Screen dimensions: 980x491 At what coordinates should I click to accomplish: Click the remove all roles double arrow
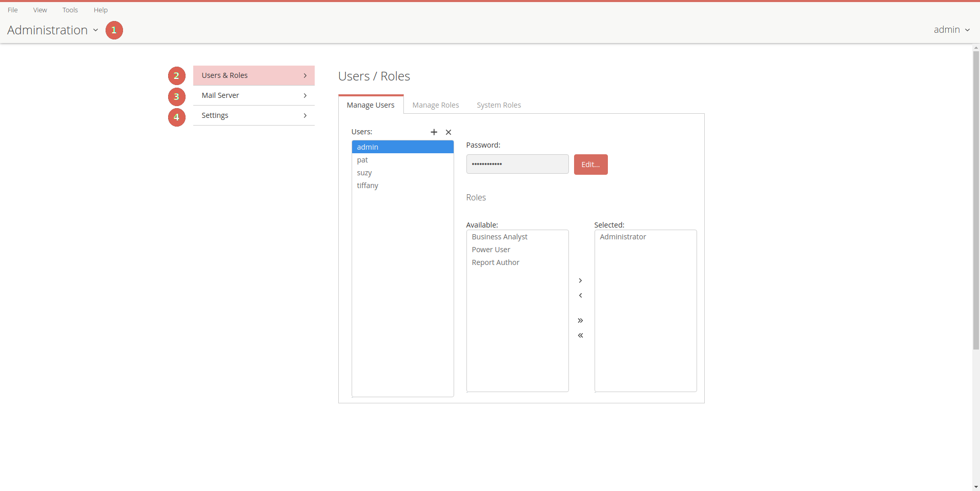580,335
